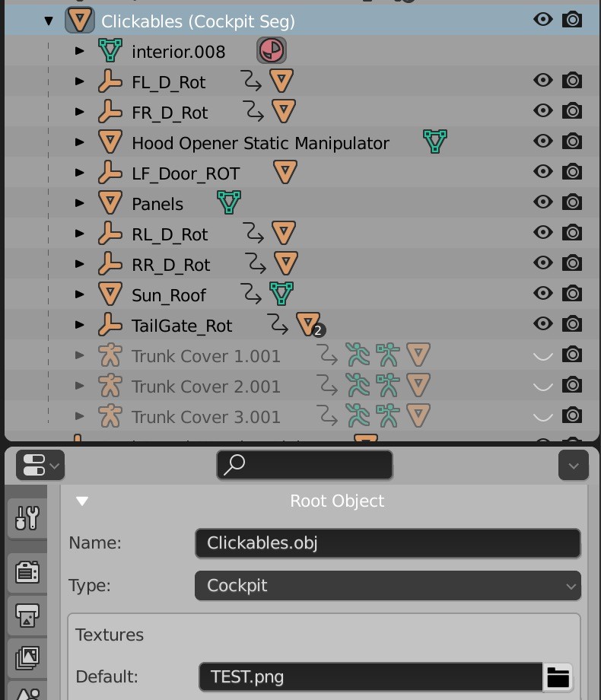
Task: Open the Render properties tab in sidebar
Action: point(27,572)
